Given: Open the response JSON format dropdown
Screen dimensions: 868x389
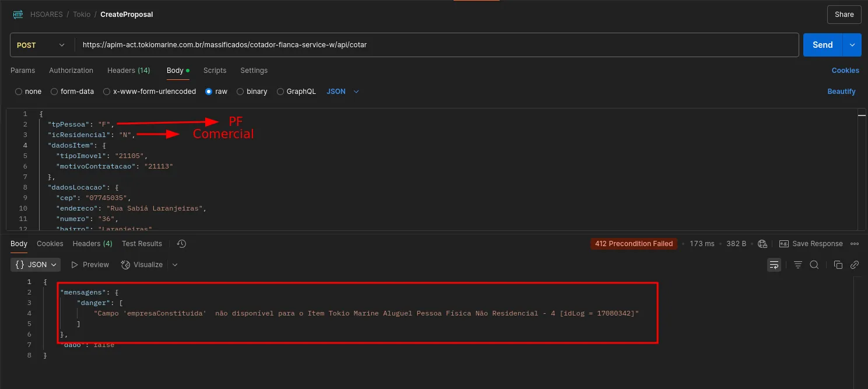Looking at the screenshot, I should click(36, 265).
